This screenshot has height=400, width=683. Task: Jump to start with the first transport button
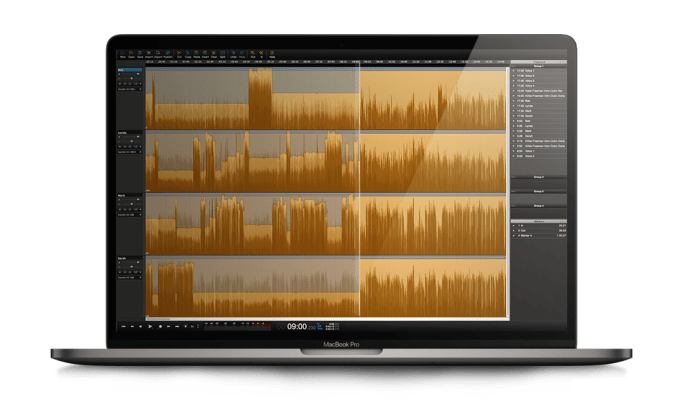pyautogui.click(x=123, y=326)
